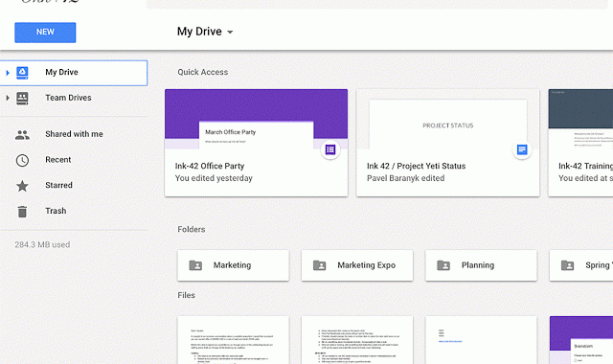Screen dimensions: 613x364
Task: Click the shared folder icon for Spring folder
Action: [x=567, y=265]
